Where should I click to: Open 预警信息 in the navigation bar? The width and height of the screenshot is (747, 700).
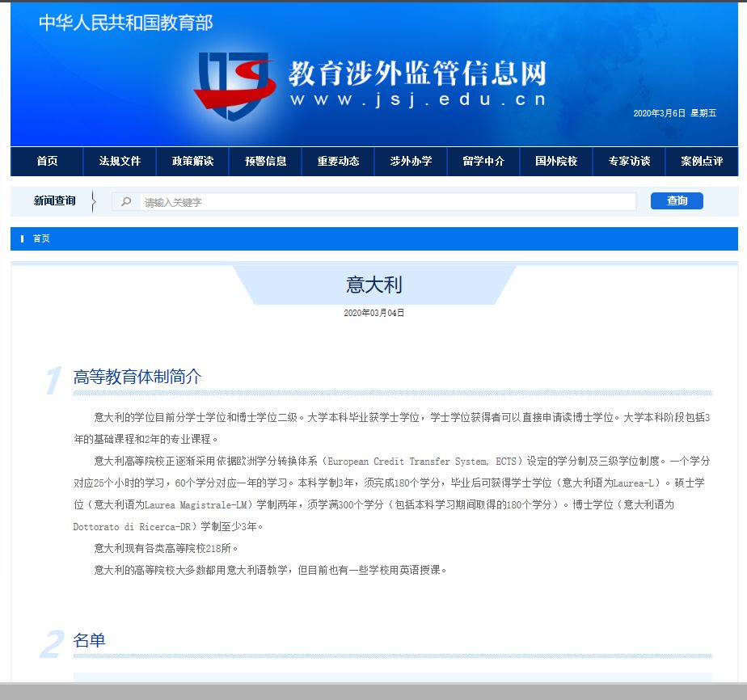[x=265, y=162]
